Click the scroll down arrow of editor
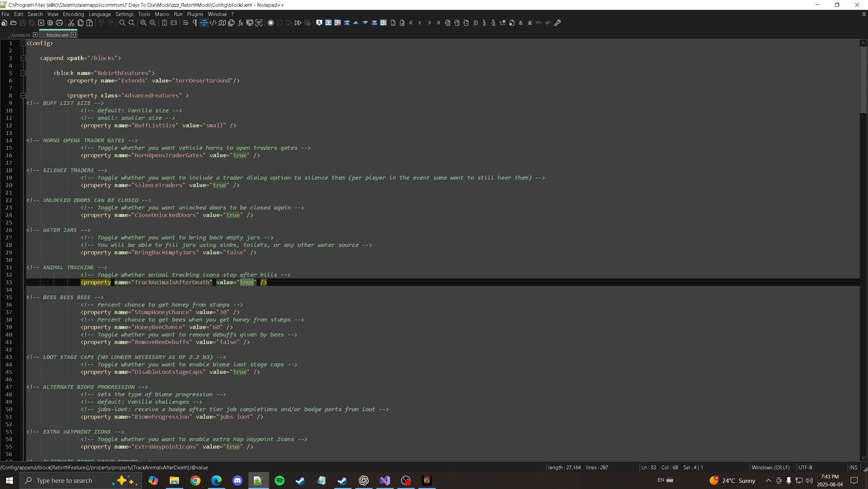Image resolution: width=868 pixels, height=489 pixels. [864, 457]
